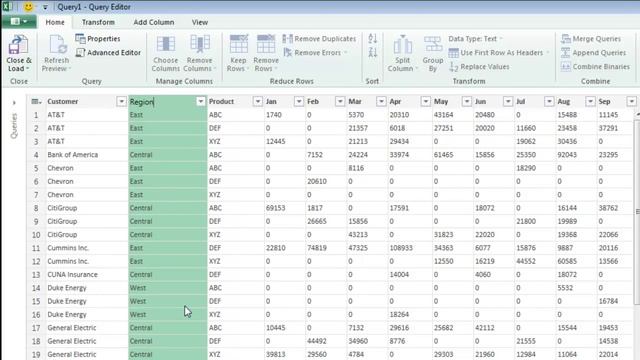This screenshot has height=360, width=640.
Task: Click the 61465 value in May
Action: [443, 155]
